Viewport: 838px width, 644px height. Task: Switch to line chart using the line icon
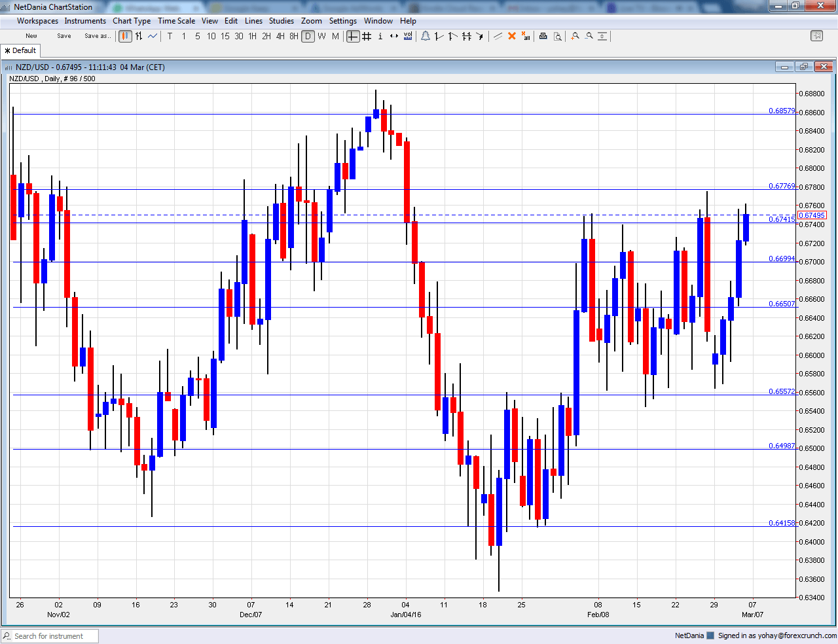click(152, 36)
